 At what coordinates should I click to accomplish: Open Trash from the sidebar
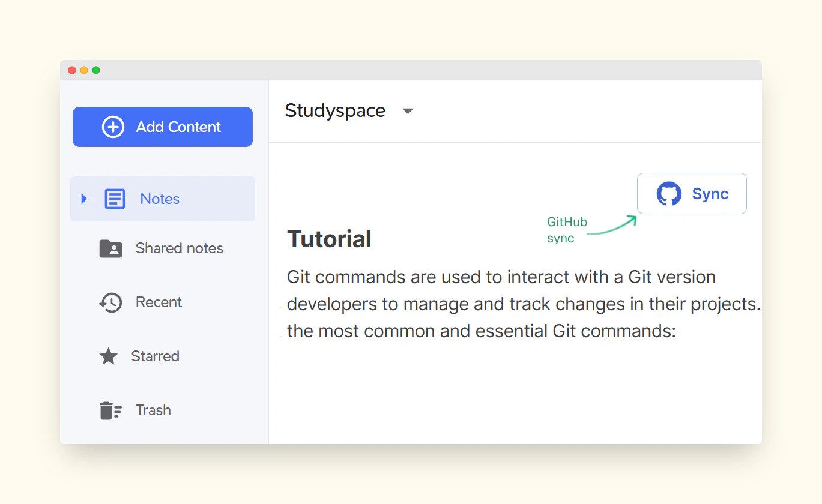pos(153,410)
